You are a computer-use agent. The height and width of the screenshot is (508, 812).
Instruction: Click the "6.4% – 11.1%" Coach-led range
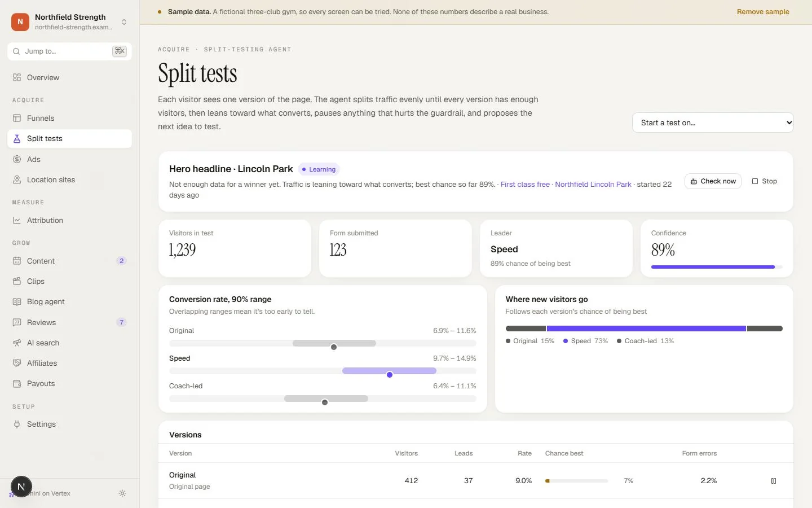454,386
